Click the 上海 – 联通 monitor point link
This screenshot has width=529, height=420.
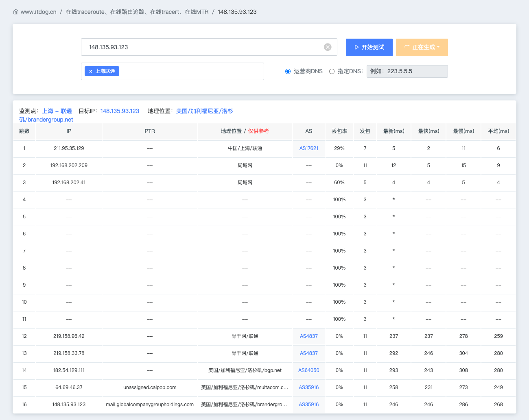(x=57, y=111)
